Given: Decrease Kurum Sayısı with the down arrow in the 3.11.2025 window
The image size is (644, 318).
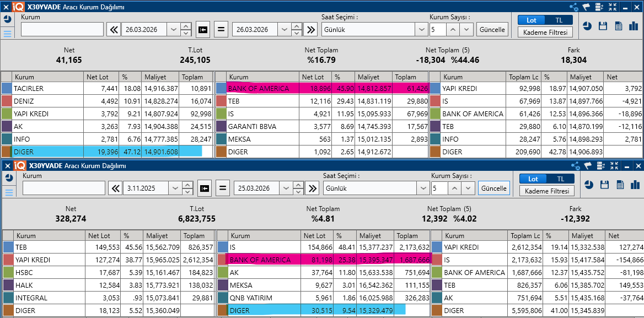Looking at the screenshot, I should (468, 188).
